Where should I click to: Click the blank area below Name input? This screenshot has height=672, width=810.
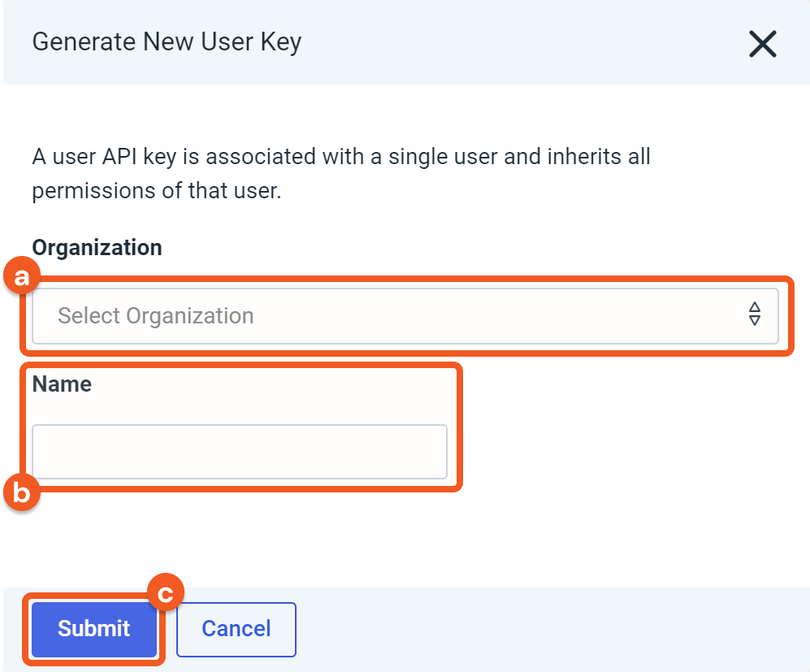tap(325, 536)
